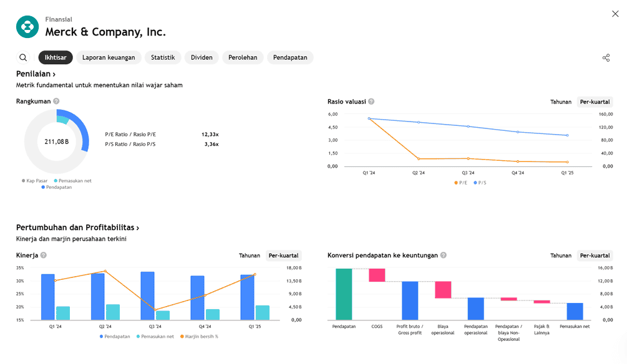Image resolution: width=627 pixels, height=364 pixels.
Task: Switch to Laporan keuangan tab
Action: pyautogui.click(x=109, y=57)
